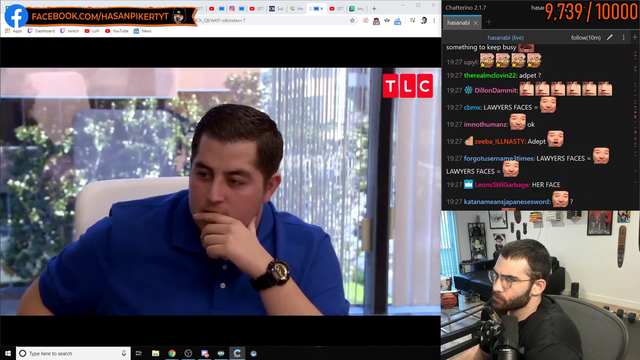
Task: Open Google Chrome from the taskbar
Action: [x=172, y=353]
